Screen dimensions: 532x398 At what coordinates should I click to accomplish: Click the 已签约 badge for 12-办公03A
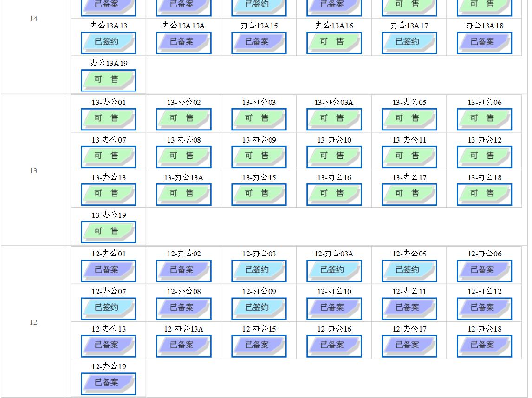(x=334, y=270)
